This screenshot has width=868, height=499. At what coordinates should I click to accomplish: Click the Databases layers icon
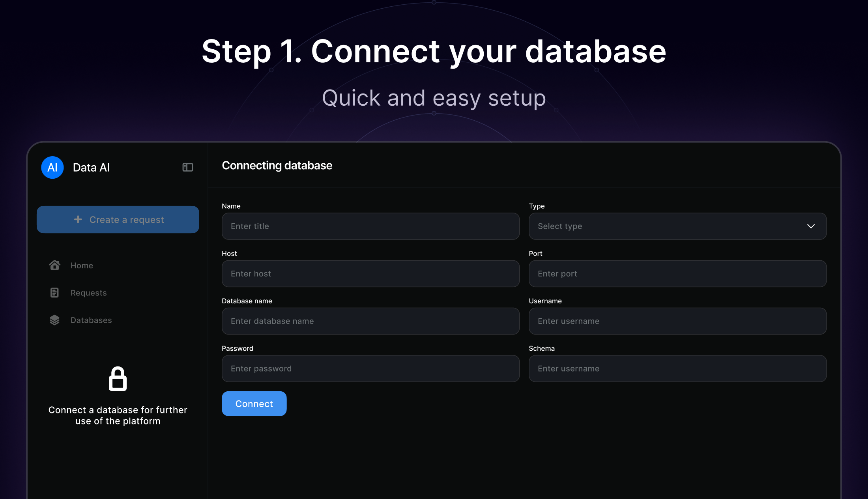point(54,320)
